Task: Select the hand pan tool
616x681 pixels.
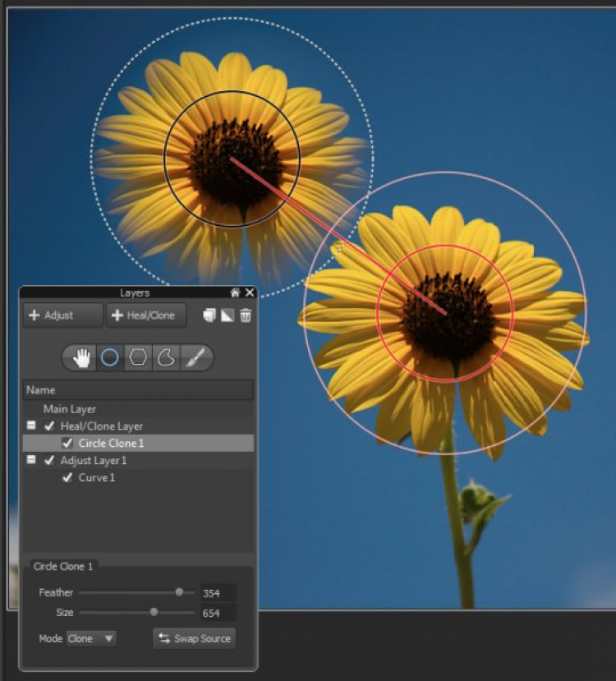Action: click(x=82, y=357)
